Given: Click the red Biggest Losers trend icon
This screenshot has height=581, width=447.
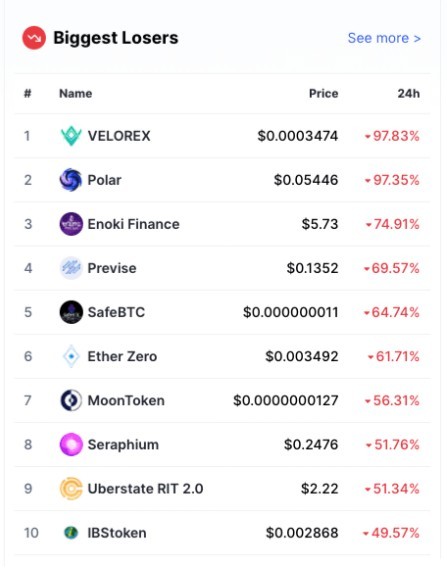Looking at the screenshot, I should (34, 37).
